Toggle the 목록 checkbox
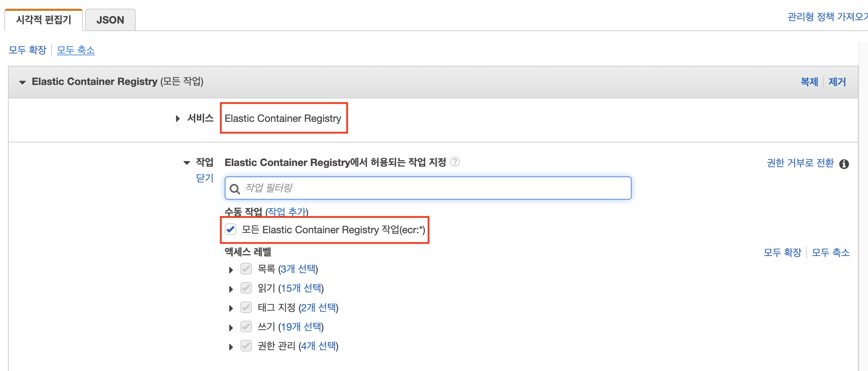 pos(246,269)
